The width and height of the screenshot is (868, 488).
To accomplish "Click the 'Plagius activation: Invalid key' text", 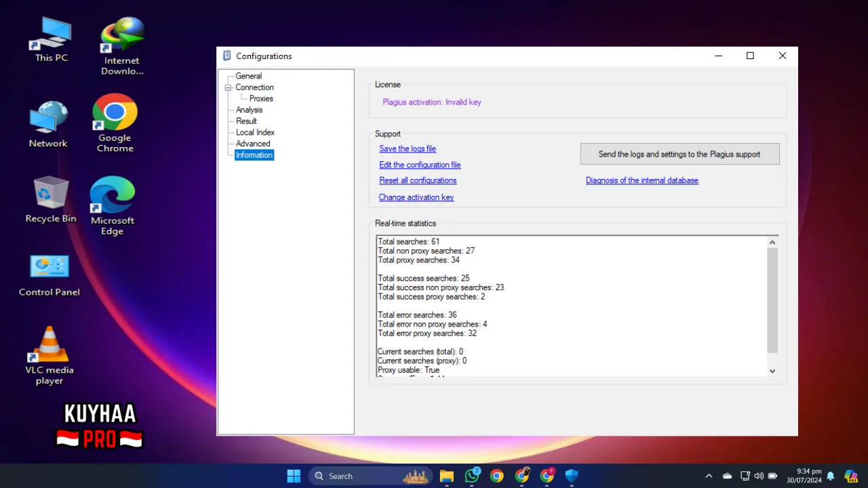I will pyautogui.click(x=432, y=102).
